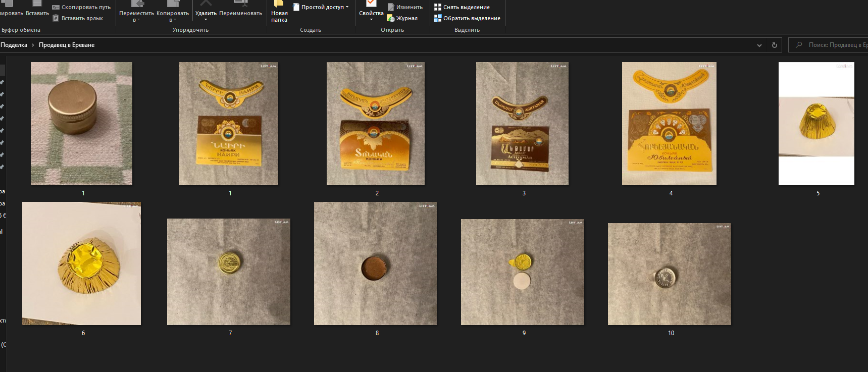The width and height of the screenshot is (868, 372).
Task: Select thumbnail 10 showing the silver seal
Action: [669, 274]
